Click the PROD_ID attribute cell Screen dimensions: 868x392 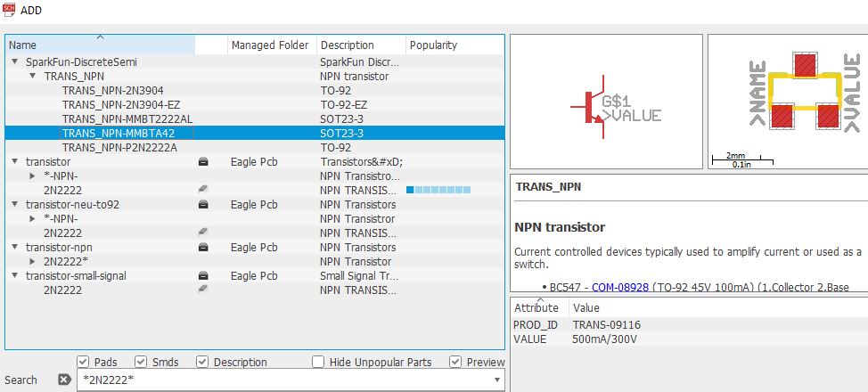[x=536, y=324]
